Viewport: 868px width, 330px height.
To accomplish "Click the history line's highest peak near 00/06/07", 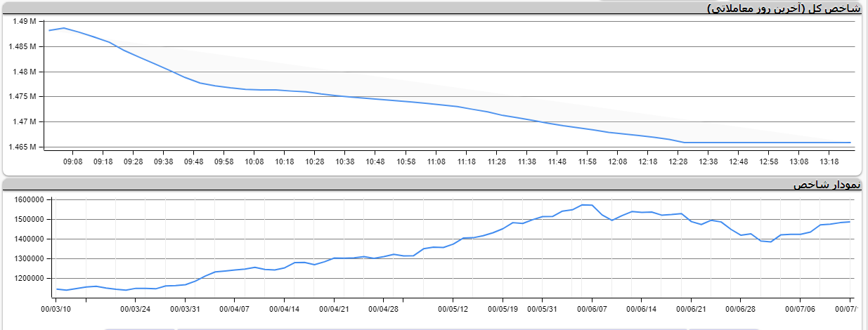I will (583, 204).
